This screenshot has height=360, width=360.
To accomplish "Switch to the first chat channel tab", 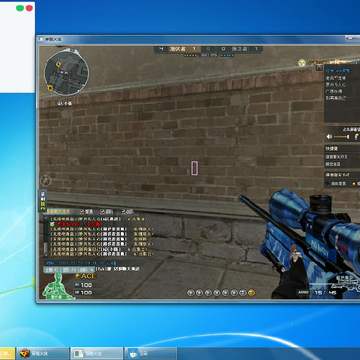I will coord(52,269).
